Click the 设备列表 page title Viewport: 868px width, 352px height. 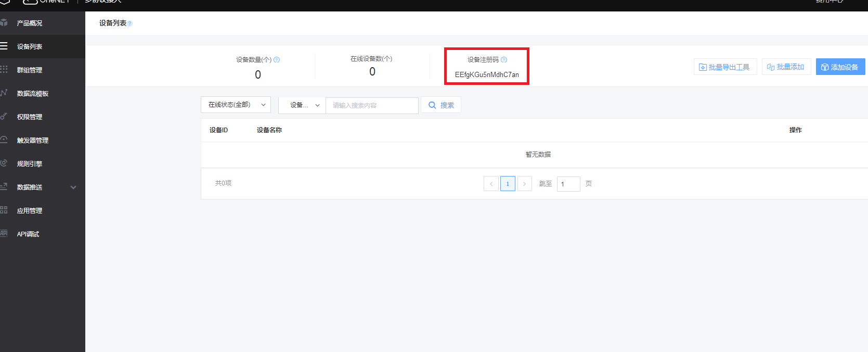point(113,23)
